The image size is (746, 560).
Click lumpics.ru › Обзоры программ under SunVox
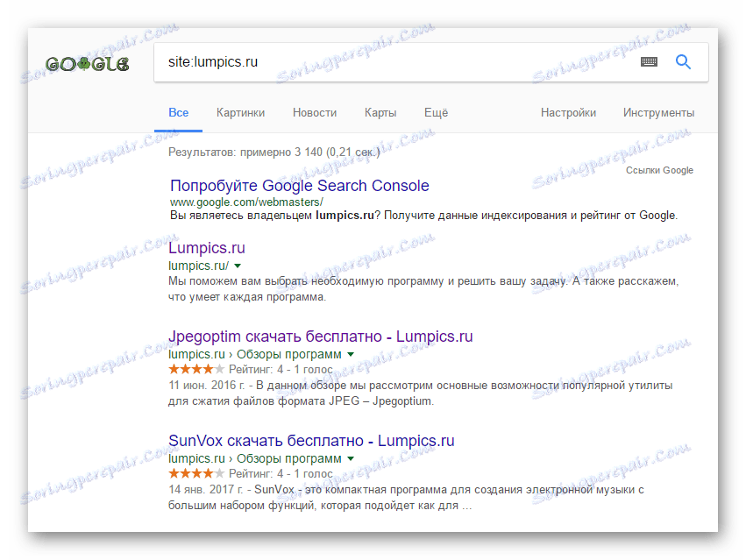(254, 458)
